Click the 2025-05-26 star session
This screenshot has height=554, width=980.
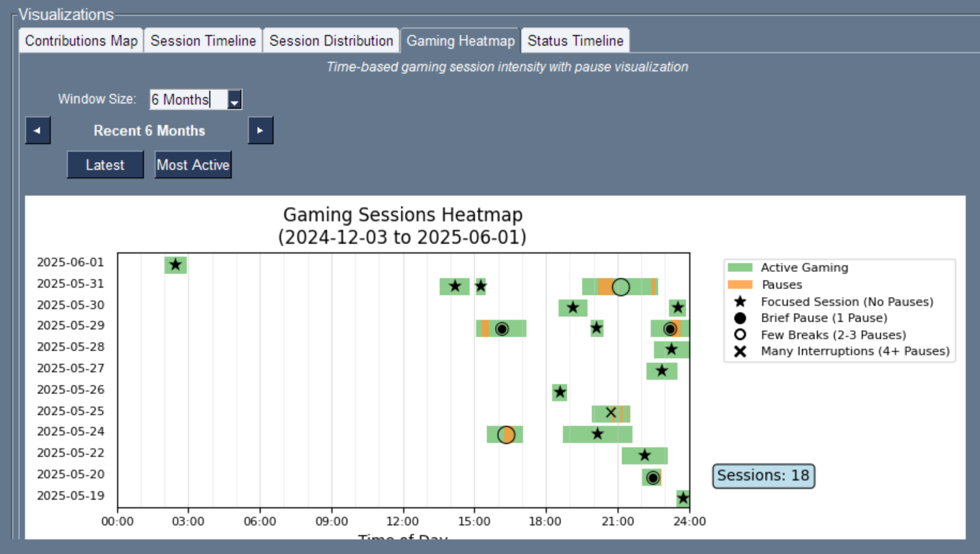[560, 392]
